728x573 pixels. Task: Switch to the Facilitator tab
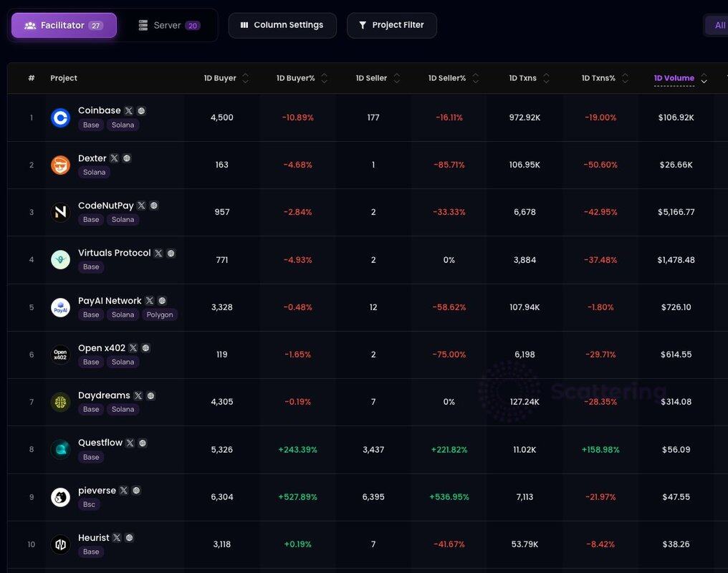tap(64, 25)
